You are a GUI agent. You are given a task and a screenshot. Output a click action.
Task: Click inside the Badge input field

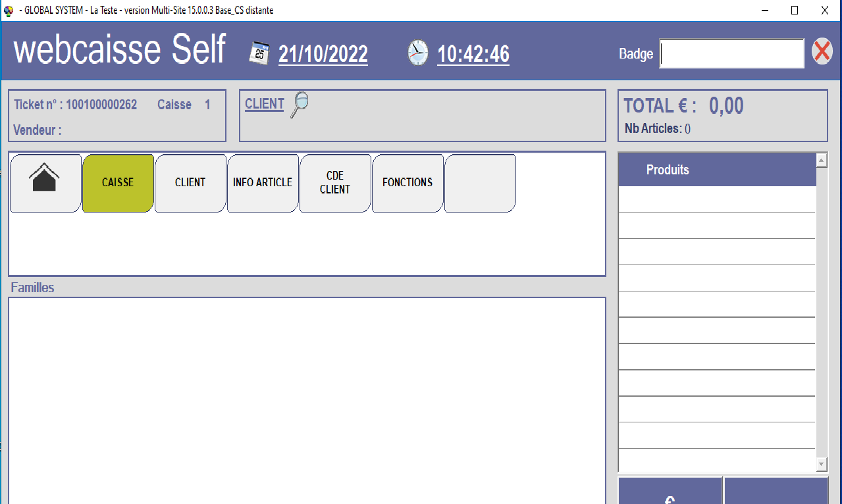pyautogui.click(x=731, y=53)
